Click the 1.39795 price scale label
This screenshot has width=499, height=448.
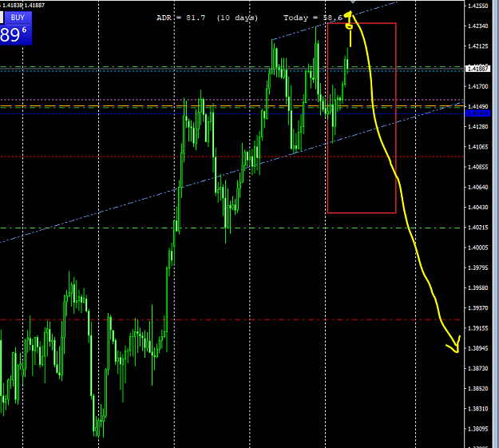pyautogui.click(x=478, y=268)
